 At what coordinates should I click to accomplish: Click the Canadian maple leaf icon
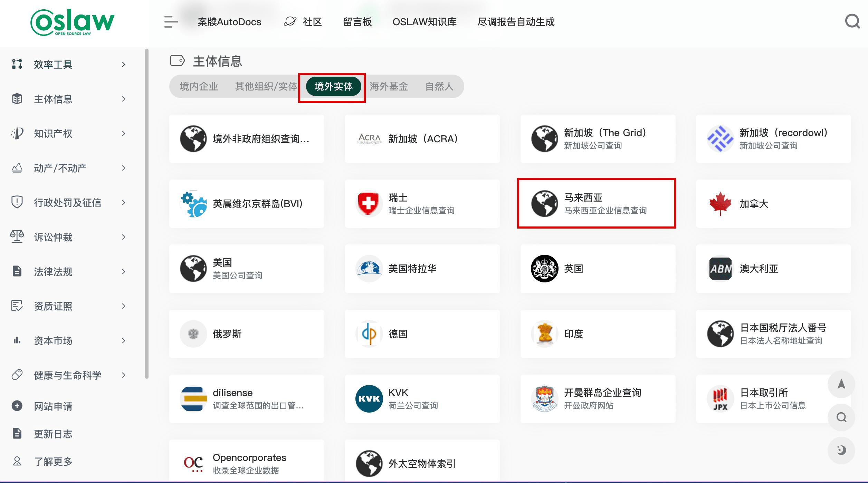720,204
